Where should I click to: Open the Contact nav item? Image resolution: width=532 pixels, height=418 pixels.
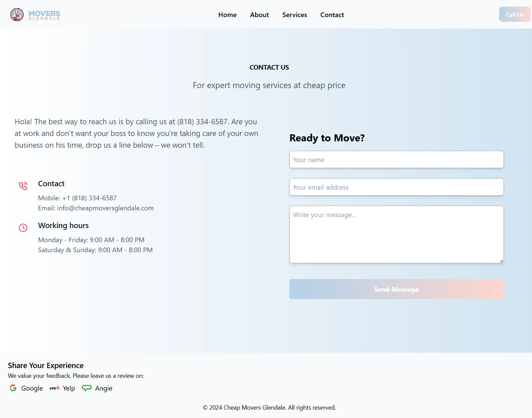click(x=332, y=15)
